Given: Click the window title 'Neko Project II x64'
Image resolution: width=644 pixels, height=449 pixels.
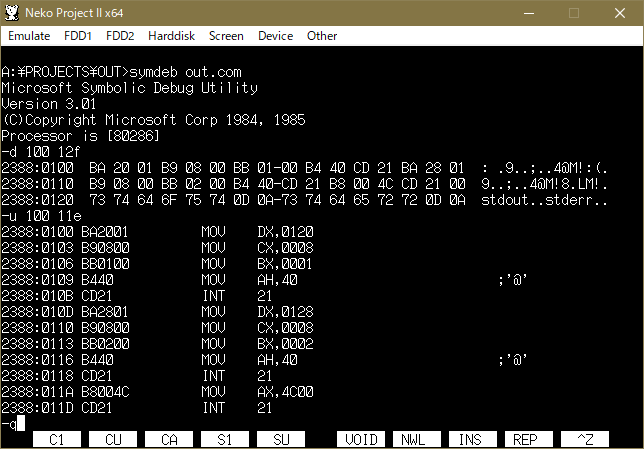Looking at the screenshot, I should point(74,13).
